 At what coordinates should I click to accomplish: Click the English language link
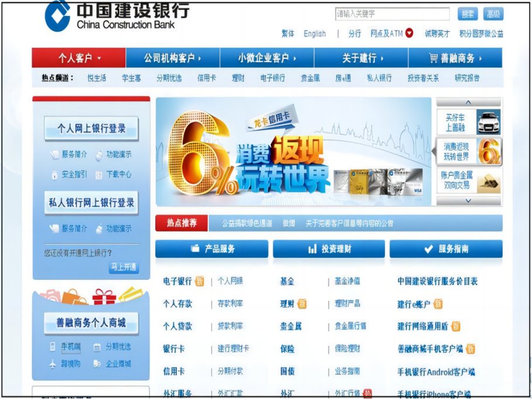click(x=315, y=34)
